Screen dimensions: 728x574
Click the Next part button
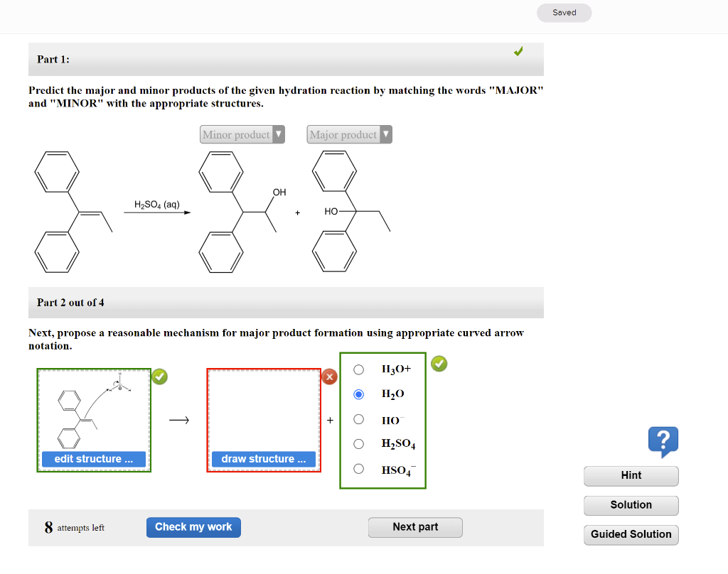(415, 527)
